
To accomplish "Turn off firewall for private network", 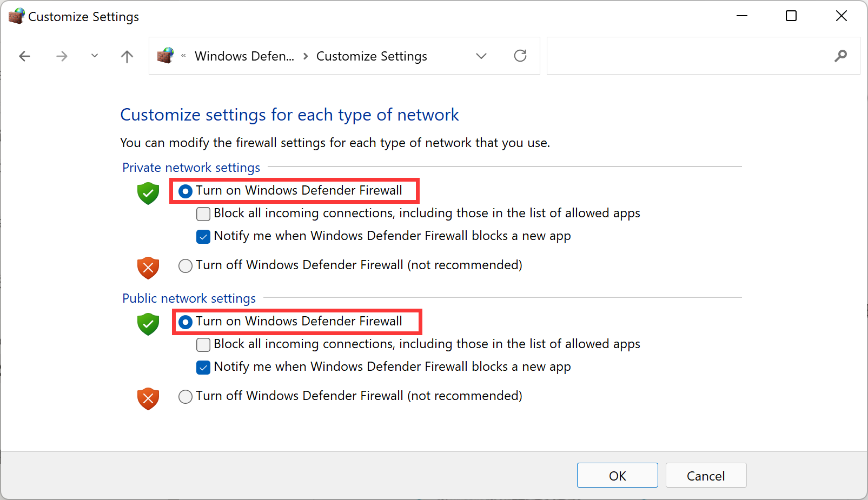I will [x=185, y=266].
